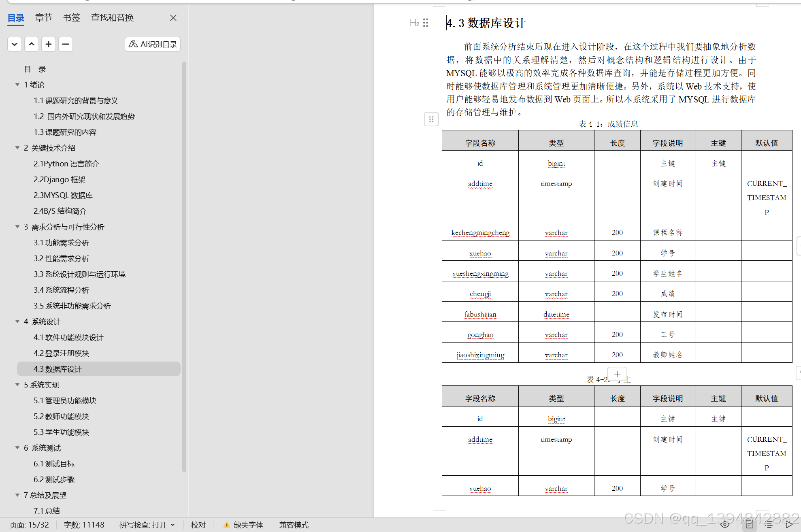Switch to page view icon in status bar
Screen dimensions: 801x532
[x=750, y=525]
